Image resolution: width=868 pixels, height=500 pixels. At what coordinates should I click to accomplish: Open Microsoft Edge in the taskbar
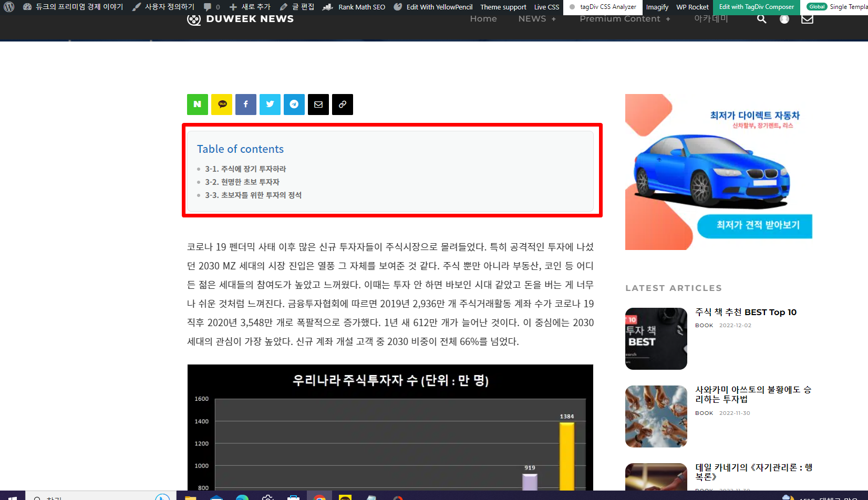click(242, 496)
